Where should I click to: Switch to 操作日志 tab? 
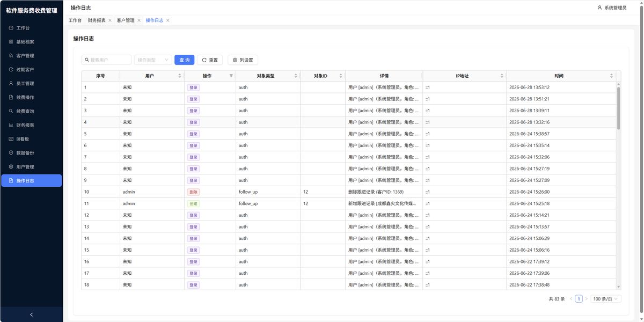coord(155,20)
